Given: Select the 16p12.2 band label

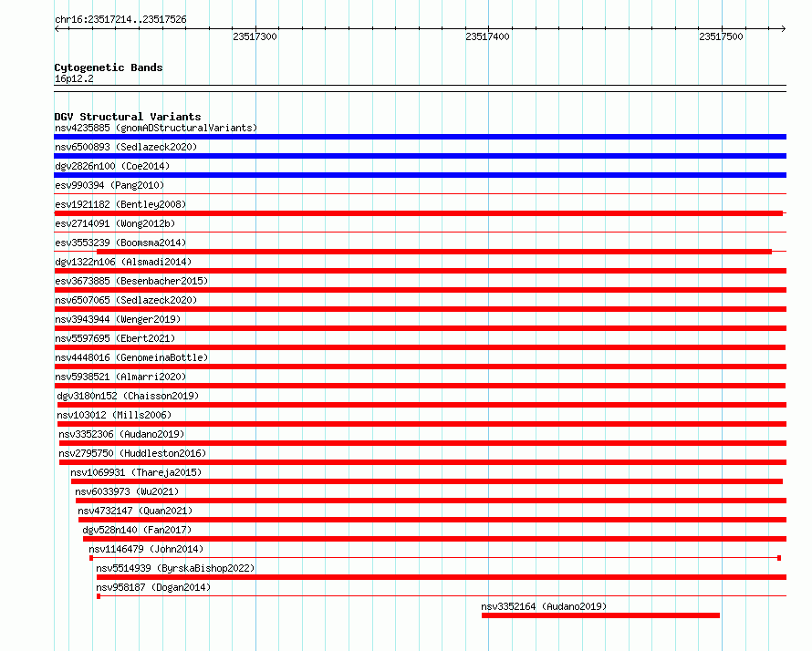Looking at the screenshot, I should coord(74,78).
